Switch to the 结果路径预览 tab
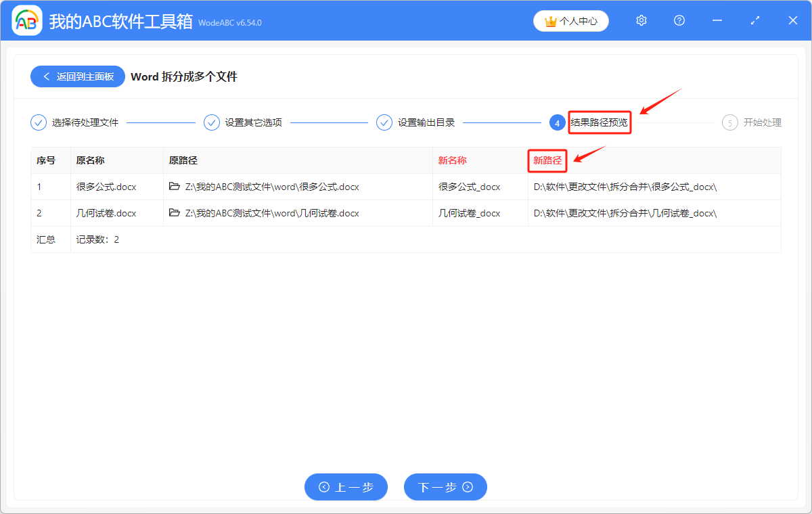Screen dimensions: 812x514 (x=600, y=122)
